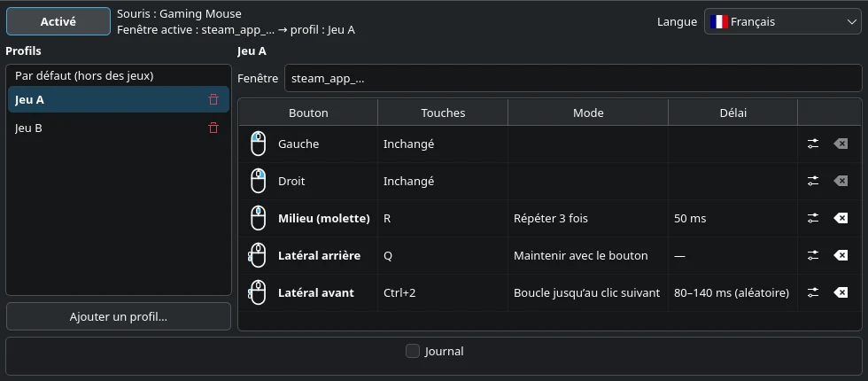Click the Fenêtre input field with steam_app_
The width and height of the screenshot is (868, 381).
(x=573, y=78)
